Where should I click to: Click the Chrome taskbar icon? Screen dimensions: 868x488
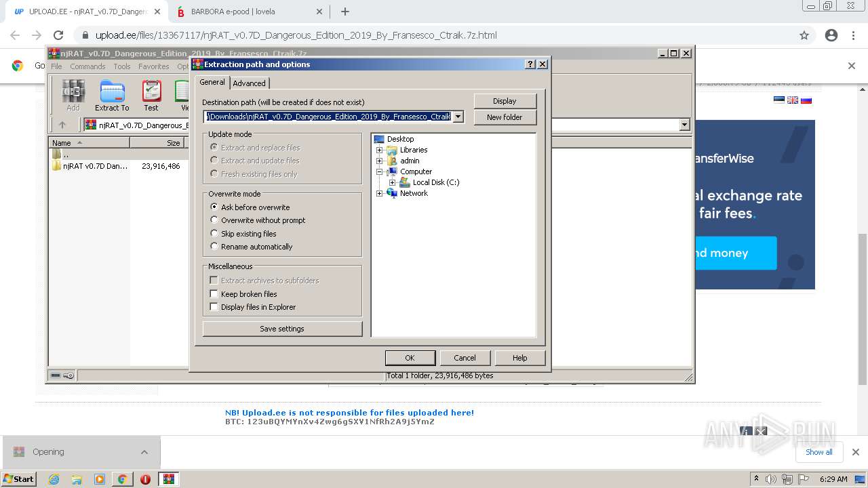coord(122,479)
